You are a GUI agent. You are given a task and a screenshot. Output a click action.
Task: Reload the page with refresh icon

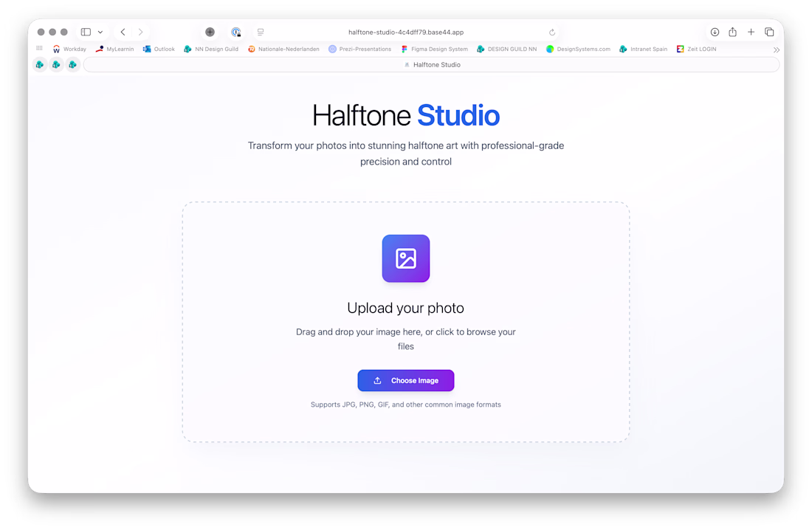click(x=552, y=32)
